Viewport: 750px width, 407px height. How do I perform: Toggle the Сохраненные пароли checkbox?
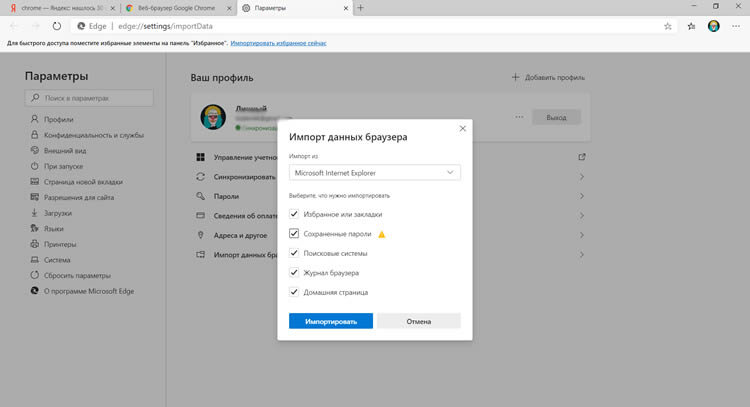pos(294,233)
